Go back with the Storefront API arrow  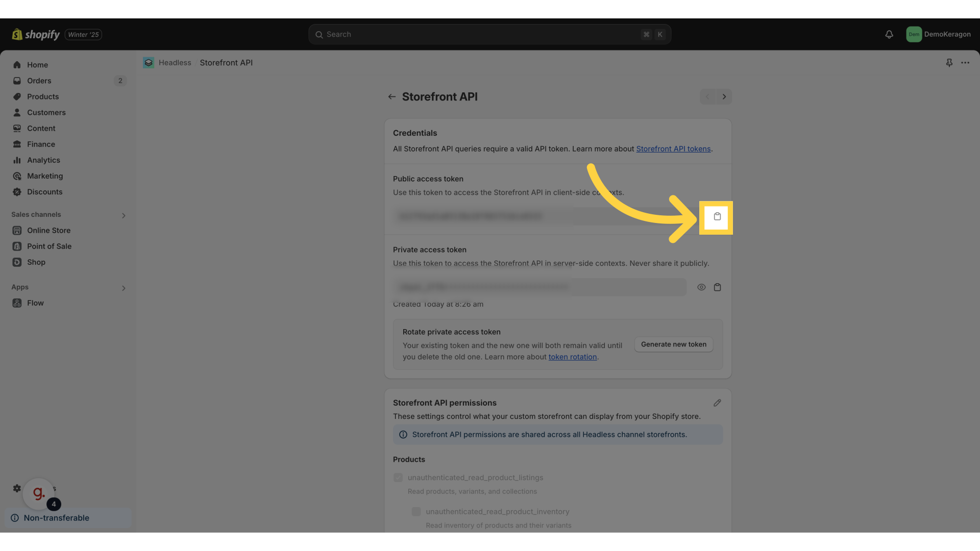click(x=391, y=97)
